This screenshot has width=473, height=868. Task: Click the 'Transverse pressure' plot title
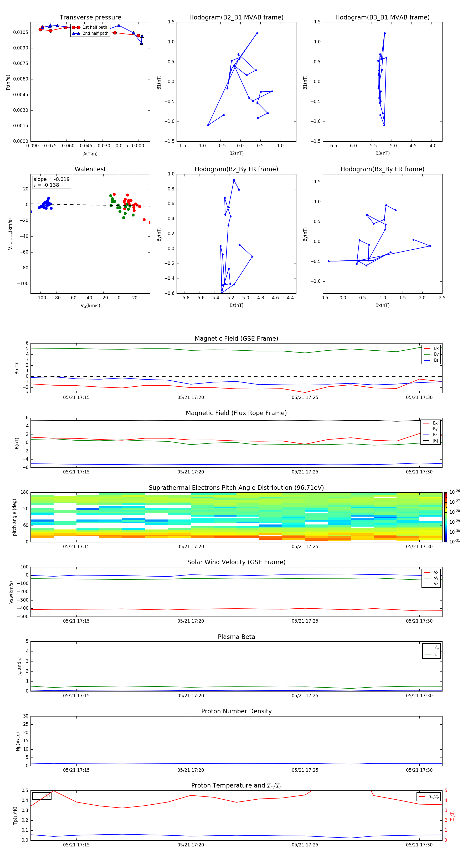tap(90, 18)
